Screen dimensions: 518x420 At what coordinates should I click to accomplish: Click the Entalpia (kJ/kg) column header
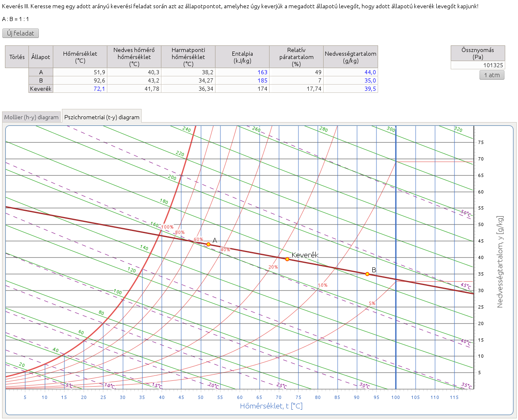pos(242,57)
